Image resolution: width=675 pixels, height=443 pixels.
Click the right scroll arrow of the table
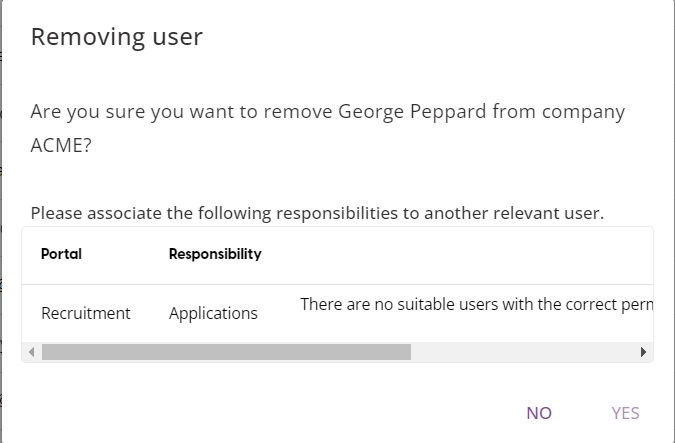643,352
